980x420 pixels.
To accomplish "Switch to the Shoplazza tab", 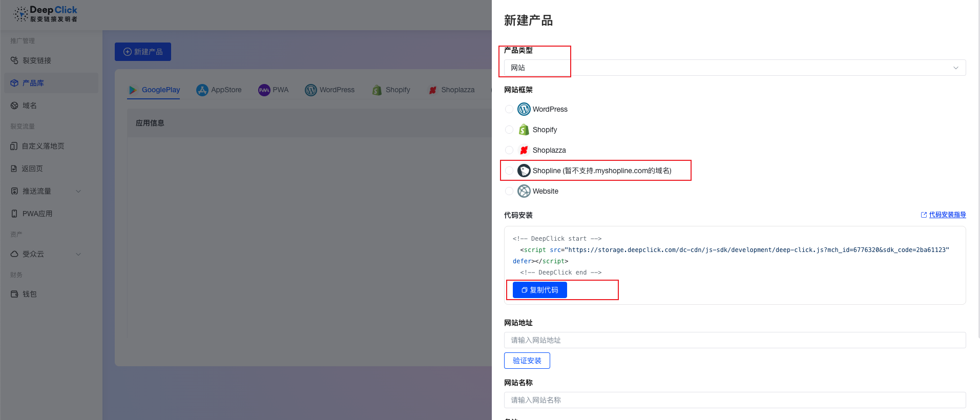I will click(451, 90).
